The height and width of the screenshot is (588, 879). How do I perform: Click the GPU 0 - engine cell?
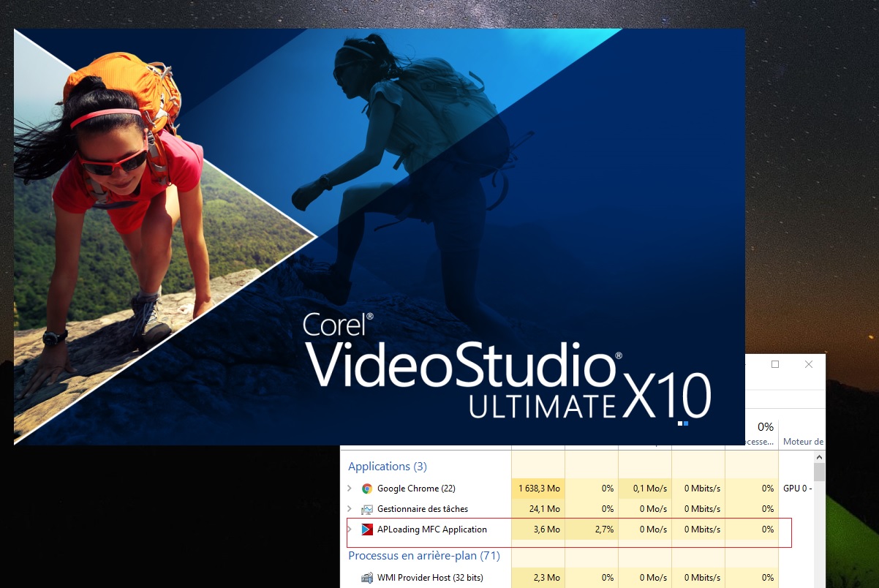pos(796,489)
